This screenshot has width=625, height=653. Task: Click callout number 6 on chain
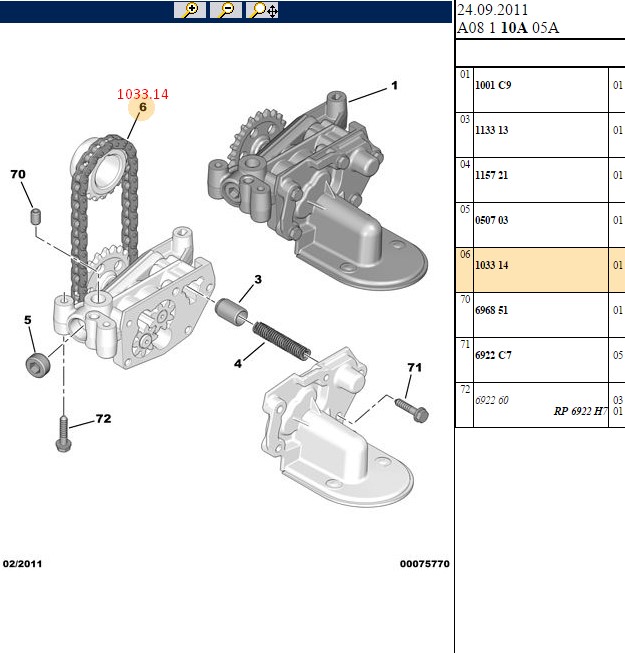coord(142,107)
